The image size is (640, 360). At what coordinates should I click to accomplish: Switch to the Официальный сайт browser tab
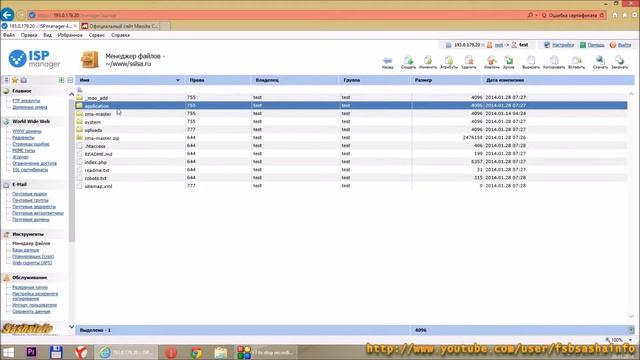[124, 26]
